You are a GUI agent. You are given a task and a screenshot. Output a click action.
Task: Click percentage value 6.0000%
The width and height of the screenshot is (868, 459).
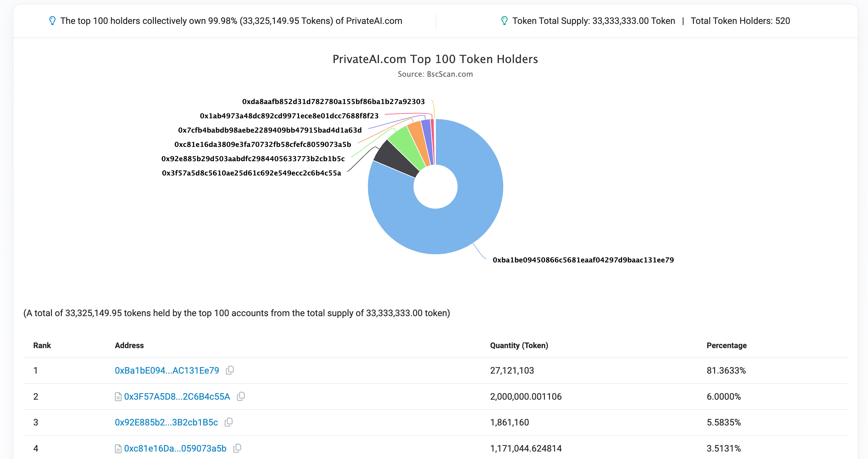724,397
